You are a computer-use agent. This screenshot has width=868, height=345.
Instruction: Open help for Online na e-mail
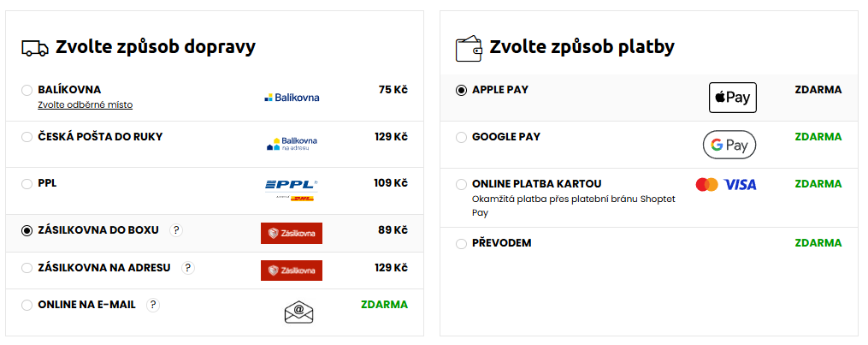click(152, 304)
